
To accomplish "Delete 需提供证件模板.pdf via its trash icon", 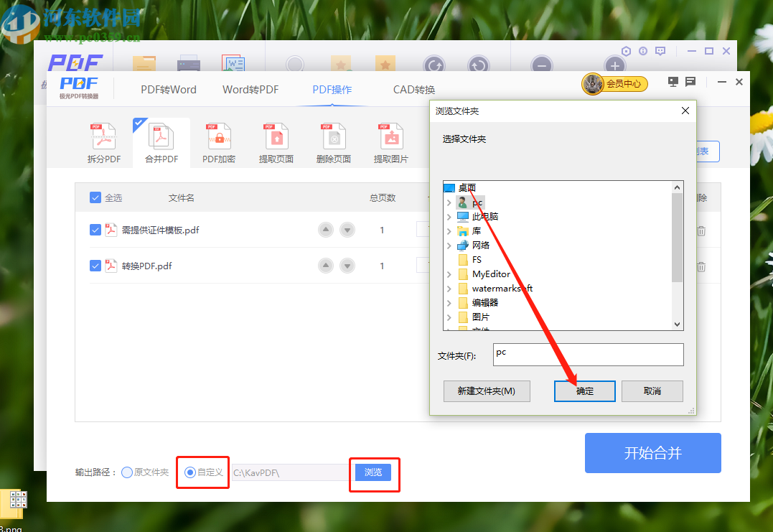I will point(701,230).
